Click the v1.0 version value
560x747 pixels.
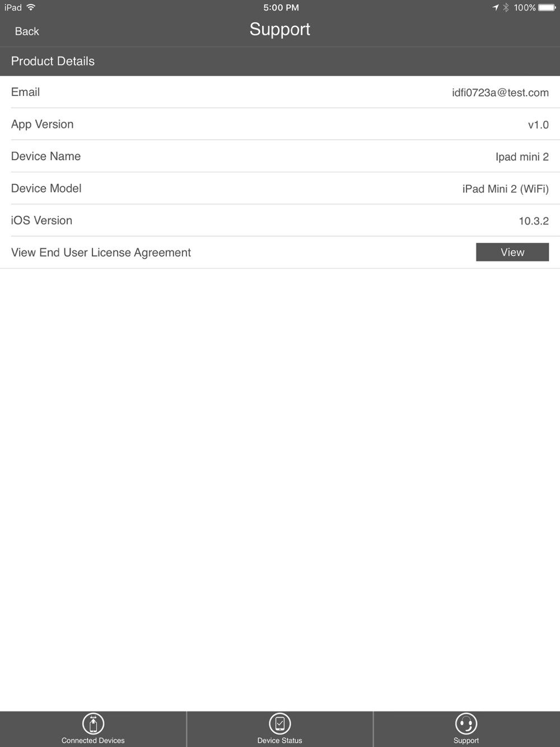coord(538,125)
